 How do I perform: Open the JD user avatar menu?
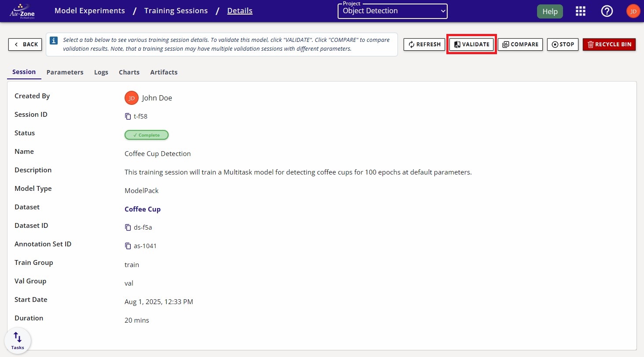[633, 11]
